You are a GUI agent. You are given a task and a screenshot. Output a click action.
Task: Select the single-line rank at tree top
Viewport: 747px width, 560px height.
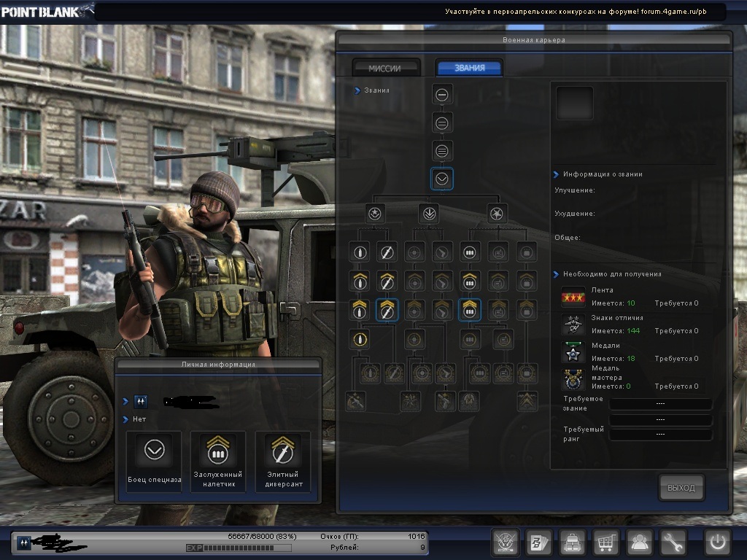coord(442,95)
